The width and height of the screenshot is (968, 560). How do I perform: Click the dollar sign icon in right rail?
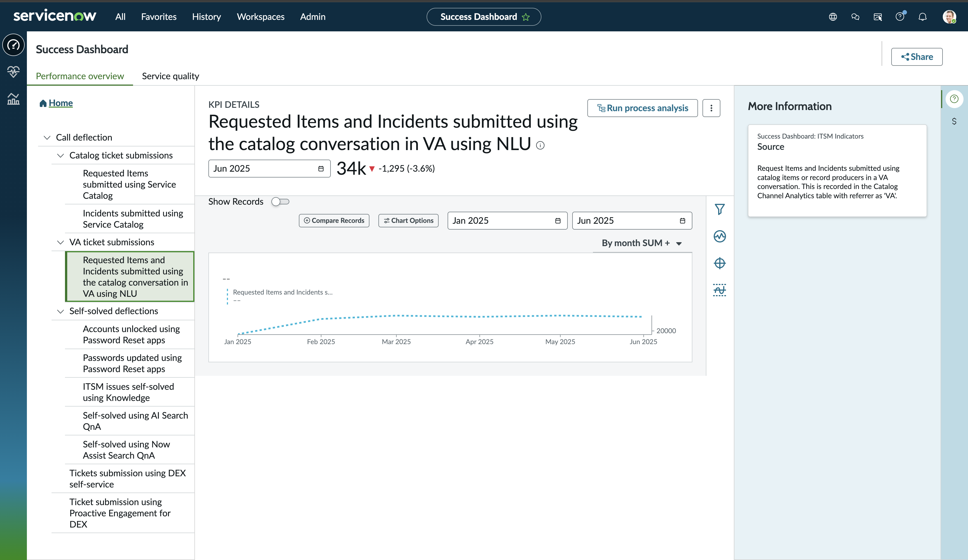[954, 121]
